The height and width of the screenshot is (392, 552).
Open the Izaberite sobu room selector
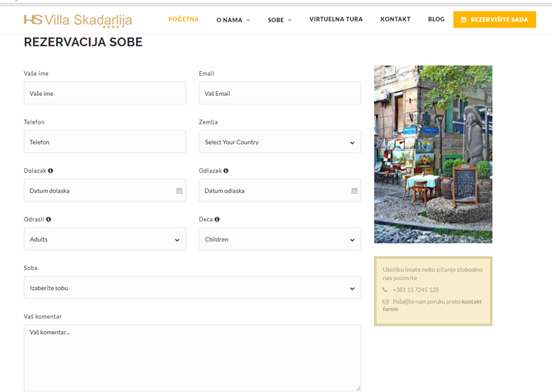coord(192,288)
